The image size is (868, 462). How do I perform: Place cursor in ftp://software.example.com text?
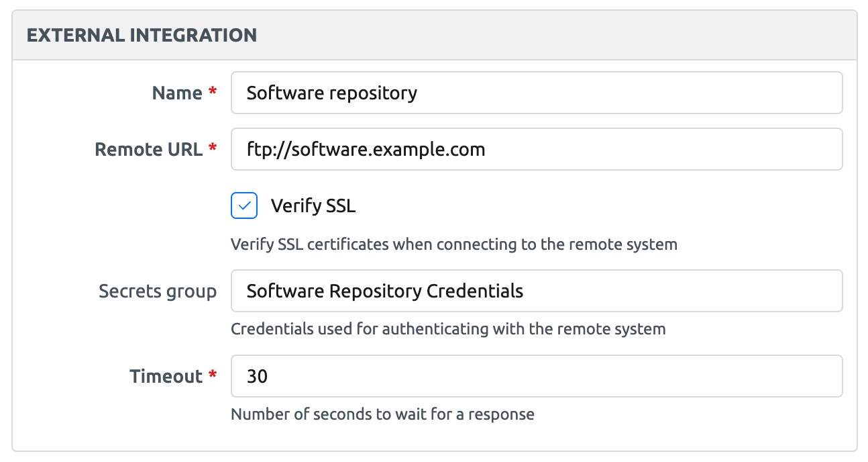click(x=366, y=149)
